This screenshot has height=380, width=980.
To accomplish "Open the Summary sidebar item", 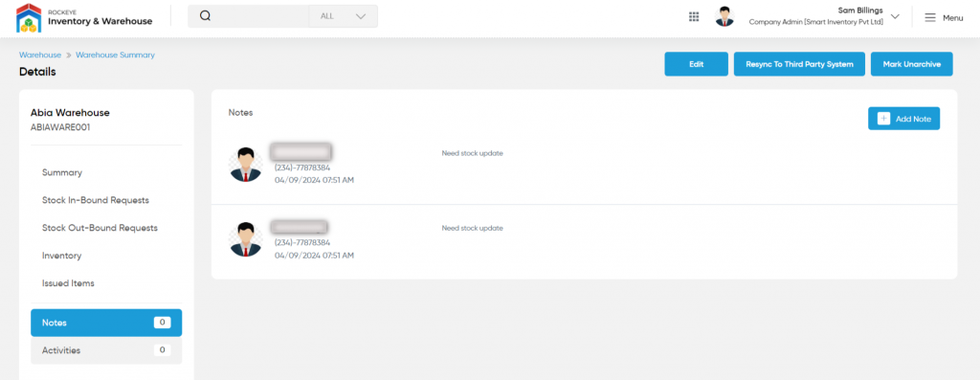I will point(62,172).
